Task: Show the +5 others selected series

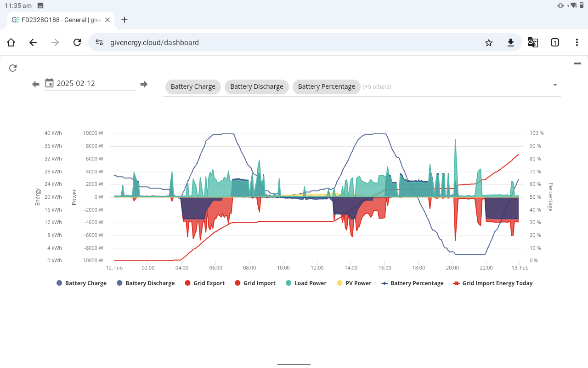Action: 377,87
